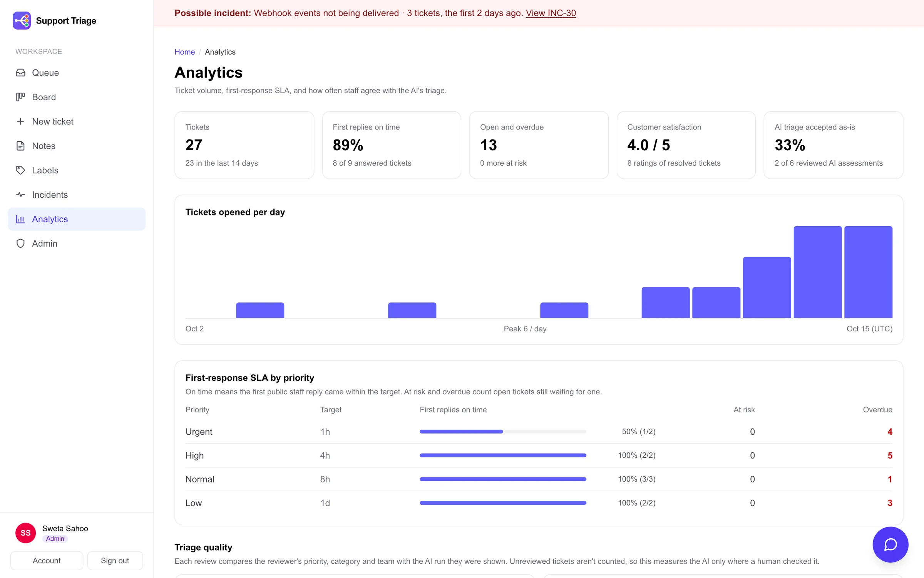Go to the Board view

[77, 97]
